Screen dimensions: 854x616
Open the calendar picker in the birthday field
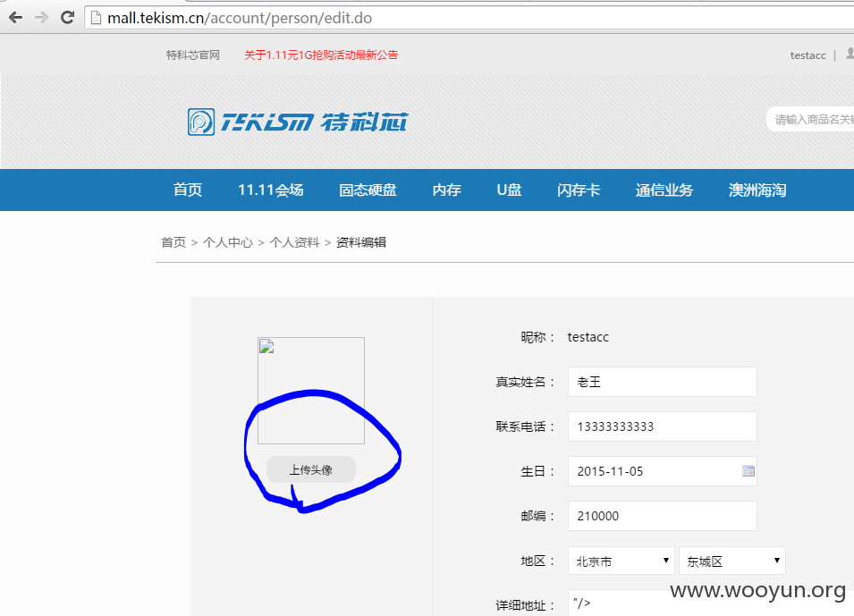pos(748,471)
